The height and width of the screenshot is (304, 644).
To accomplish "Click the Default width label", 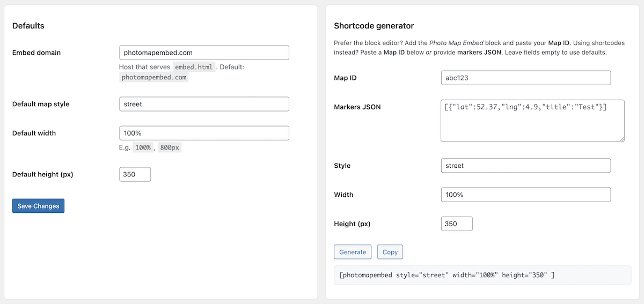I will 34,133.
